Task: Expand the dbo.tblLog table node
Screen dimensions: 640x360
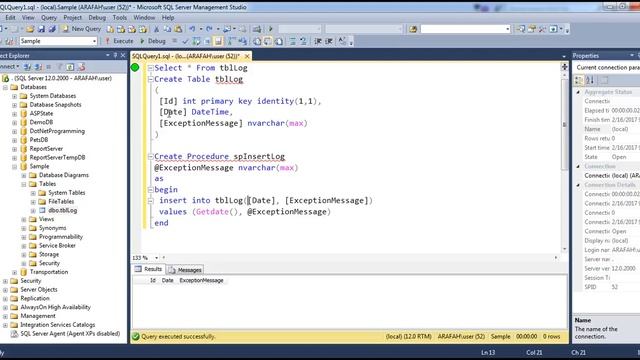Action: pyautogui.click(x=33, y=210)
